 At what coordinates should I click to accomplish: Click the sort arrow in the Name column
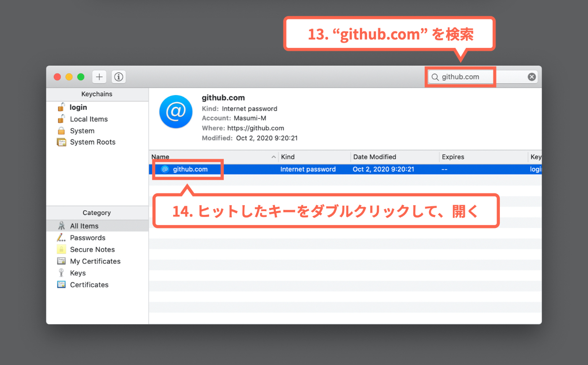[x=274, y=157]
